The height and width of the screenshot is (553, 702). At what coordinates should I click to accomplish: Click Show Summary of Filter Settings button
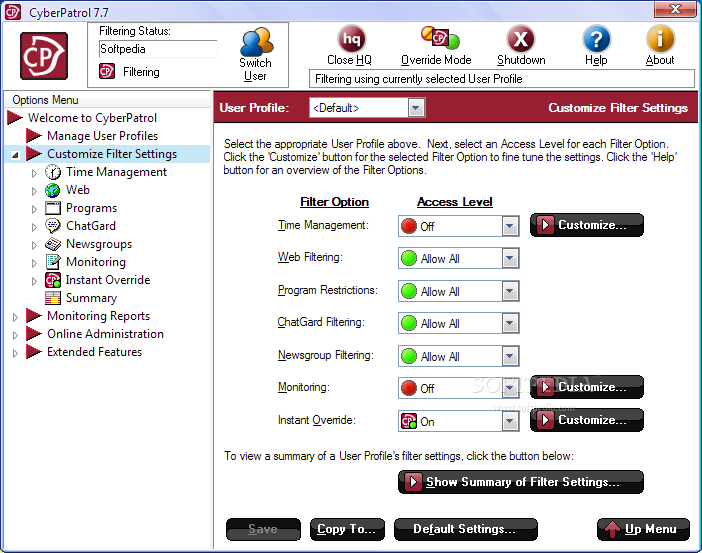(x=521, y=482)
